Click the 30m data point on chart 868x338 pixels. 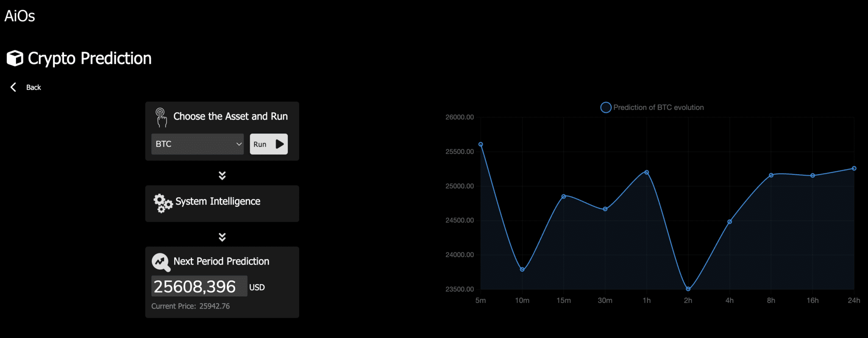pos(605,209)
